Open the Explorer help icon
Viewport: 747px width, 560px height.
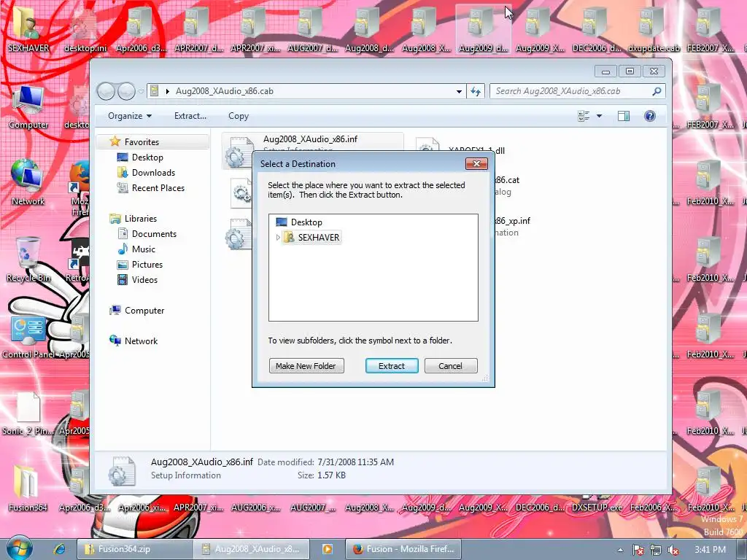pos(650,116)
